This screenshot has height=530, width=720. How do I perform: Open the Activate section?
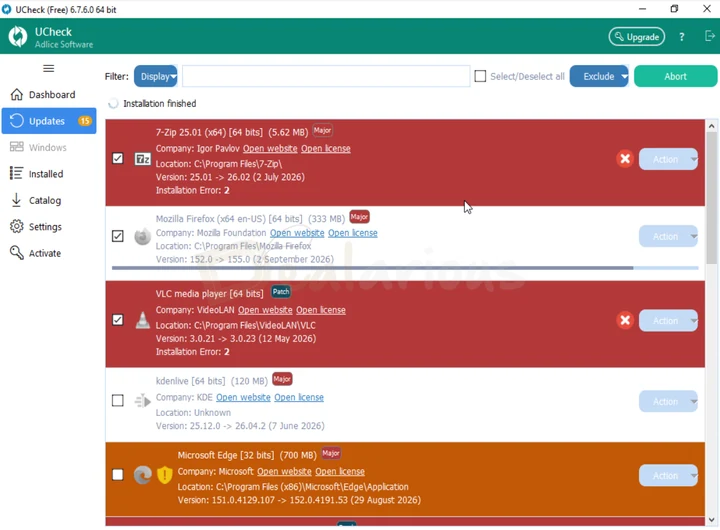tap(49, 253)
